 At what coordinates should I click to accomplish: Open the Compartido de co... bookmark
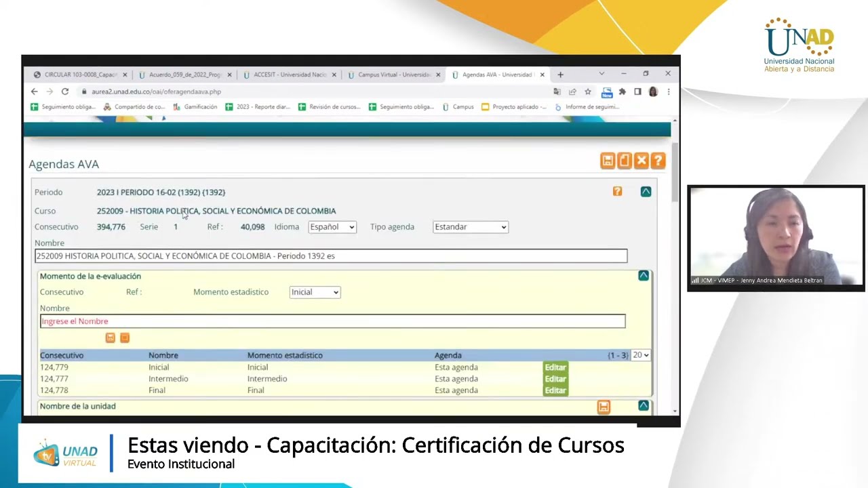click(x=134, y=107)
